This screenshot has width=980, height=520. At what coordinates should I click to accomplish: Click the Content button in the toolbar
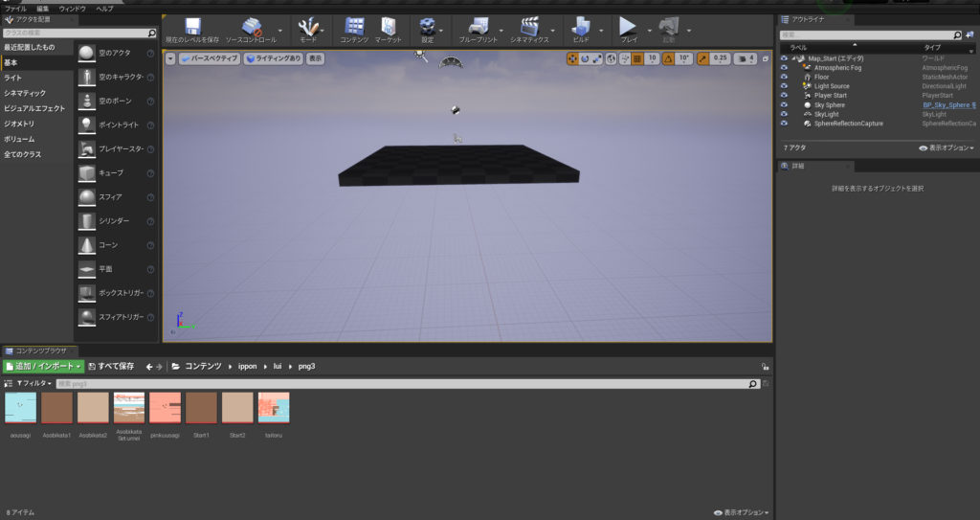point(354,26)
